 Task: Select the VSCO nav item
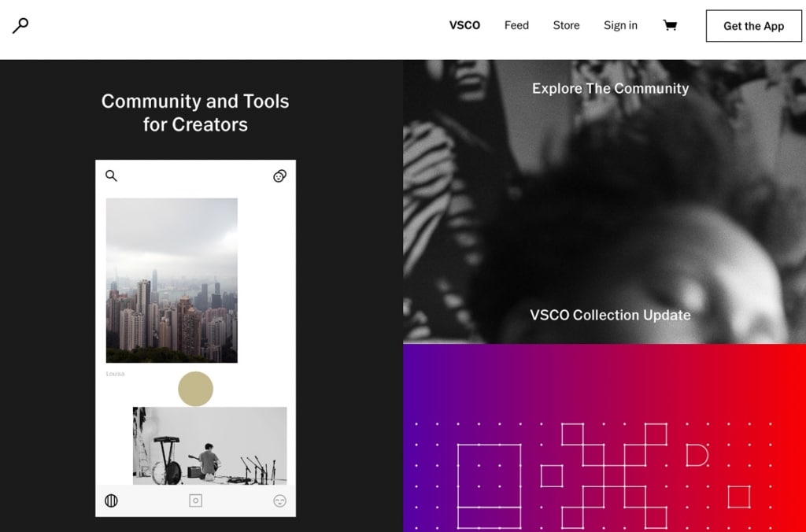tap(464, 25)
